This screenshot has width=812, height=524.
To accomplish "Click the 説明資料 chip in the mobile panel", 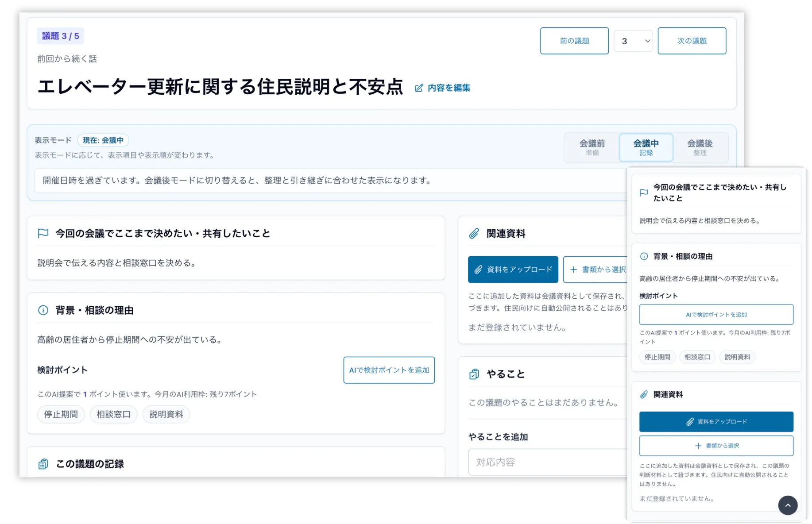I will pyautogui.click(x=737, y=357).
